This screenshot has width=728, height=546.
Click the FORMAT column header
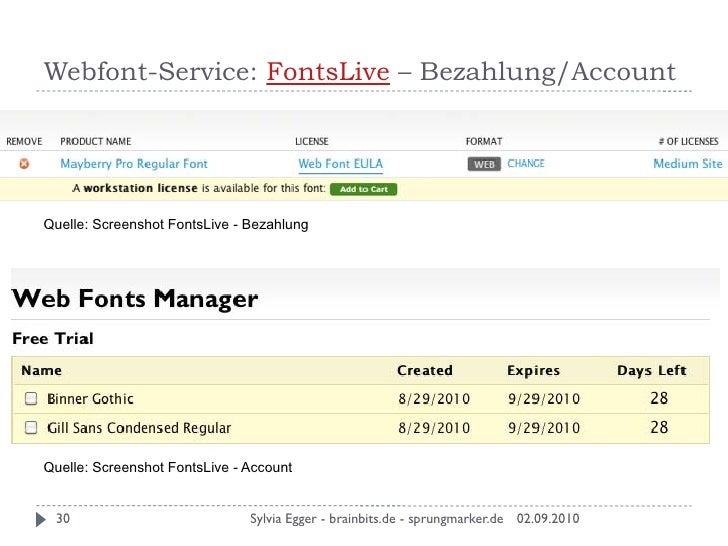[484, 141]
